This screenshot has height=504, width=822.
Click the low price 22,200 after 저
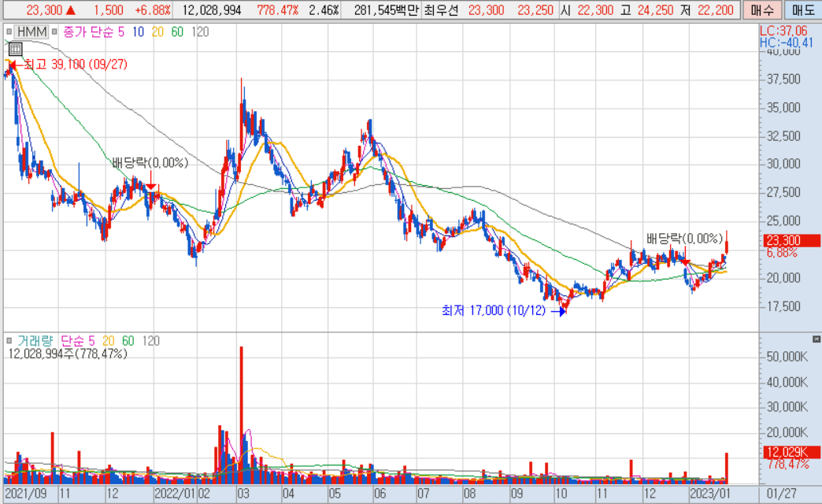pyautogui.click(x=715, y=10)
